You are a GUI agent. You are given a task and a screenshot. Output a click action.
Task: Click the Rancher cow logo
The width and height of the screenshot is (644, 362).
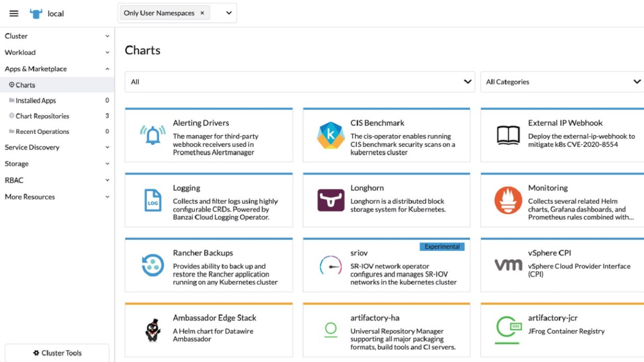click(x=36, y=14)
